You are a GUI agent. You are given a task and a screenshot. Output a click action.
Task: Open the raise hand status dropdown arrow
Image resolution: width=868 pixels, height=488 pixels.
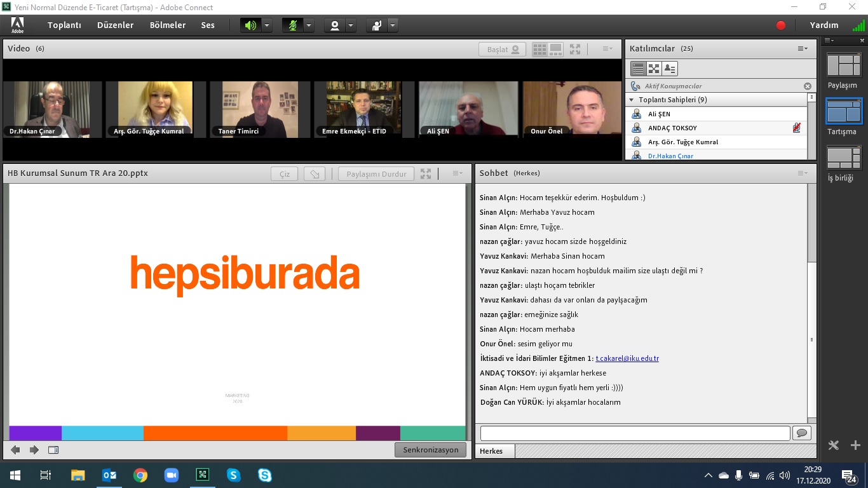(x=393, y=25)
